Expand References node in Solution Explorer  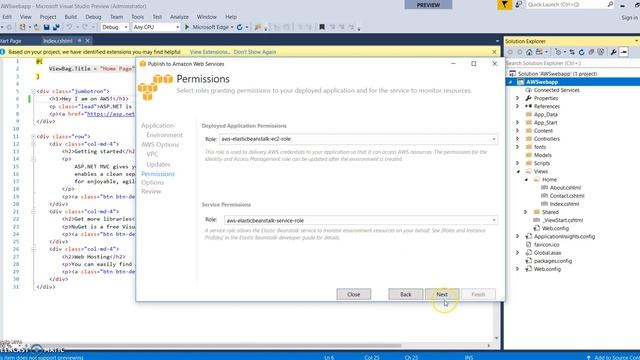pos(518,107)
